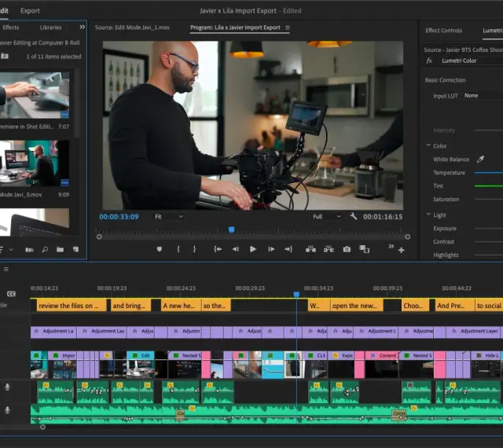
Task: Click the Mark Out bracket button
Action: point(194,249)
